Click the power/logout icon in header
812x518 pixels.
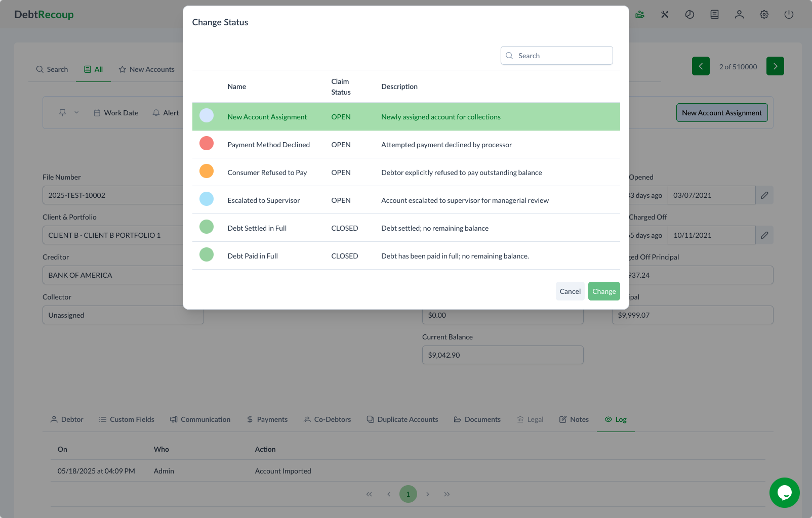(789, 15)
